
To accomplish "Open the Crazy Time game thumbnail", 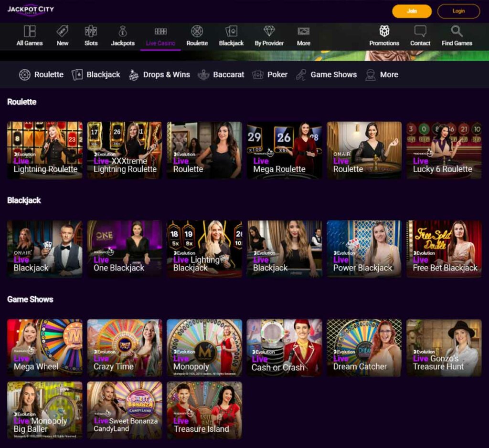I will (x=124, y=346).
